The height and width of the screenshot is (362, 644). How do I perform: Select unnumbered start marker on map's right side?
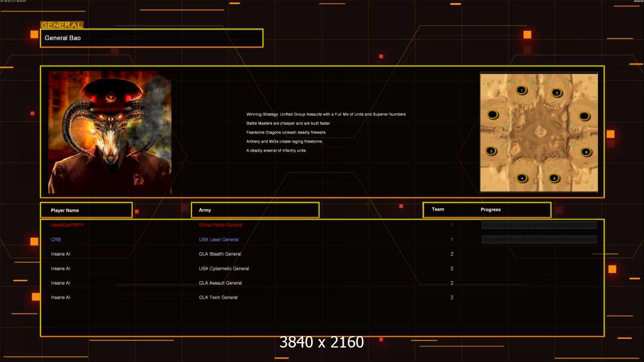(x=584, y=116)
